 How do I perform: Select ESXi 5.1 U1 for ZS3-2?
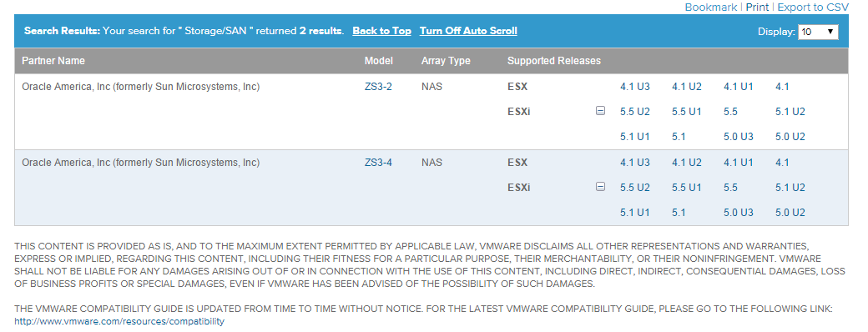(x=635, y=137)
